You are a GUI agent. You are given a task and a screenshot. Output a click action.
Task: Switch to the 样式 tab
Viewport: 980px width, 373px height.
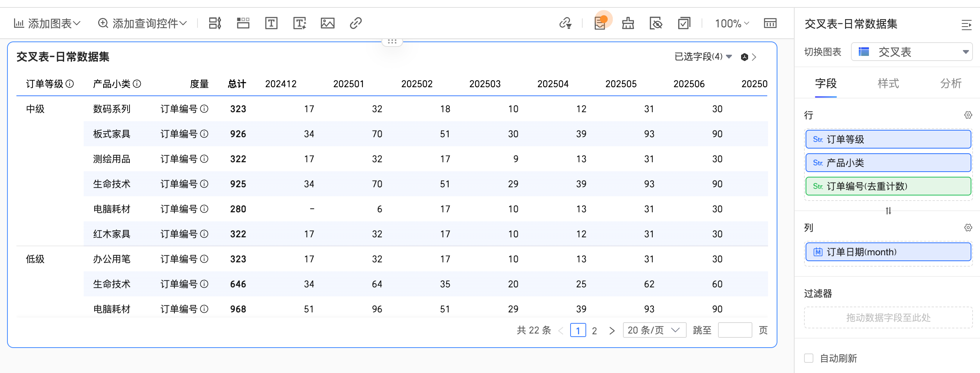[x=888, y=83]
